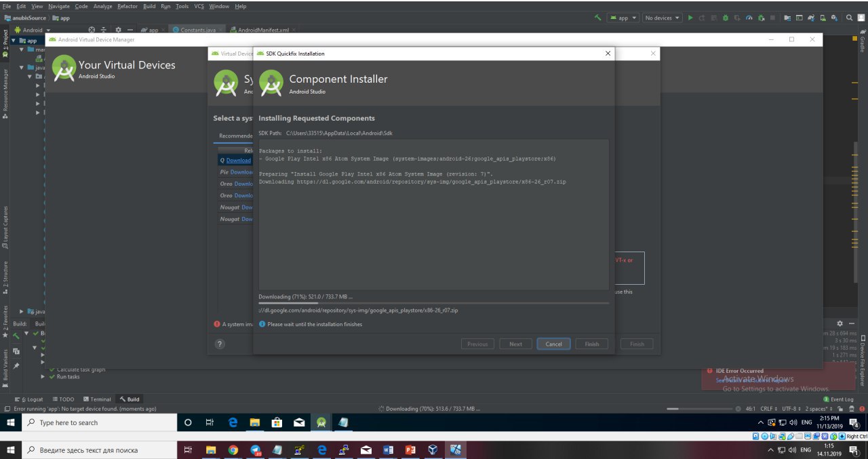Open the SDK Manager toolbar icon
The height and width of the screenshot is (459, 868).
coord(834,18)
